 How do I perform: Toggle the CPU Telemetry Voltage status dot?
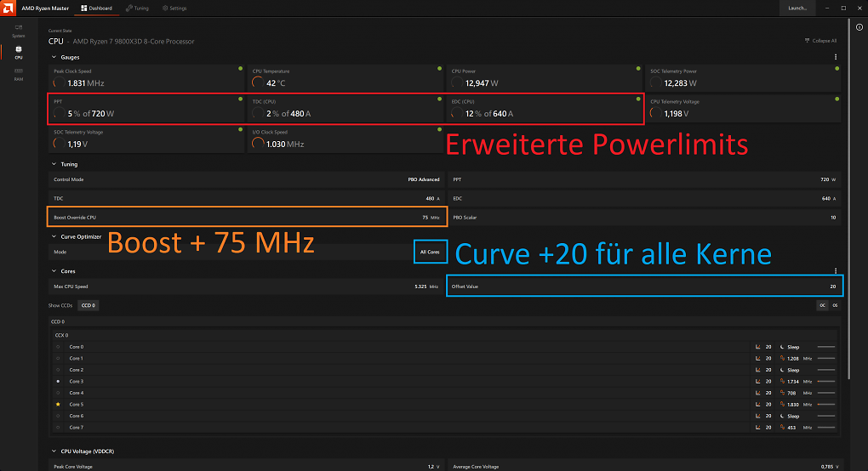(837, 99)
